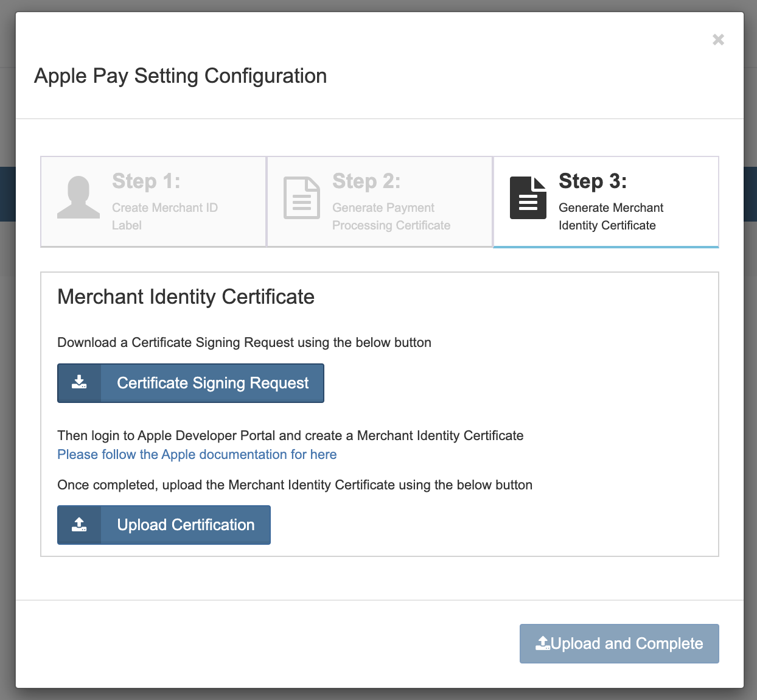The image size is (757, 700).
Task: Click the X icon to dismiss the dialog
Action: [x=718, y=39]
